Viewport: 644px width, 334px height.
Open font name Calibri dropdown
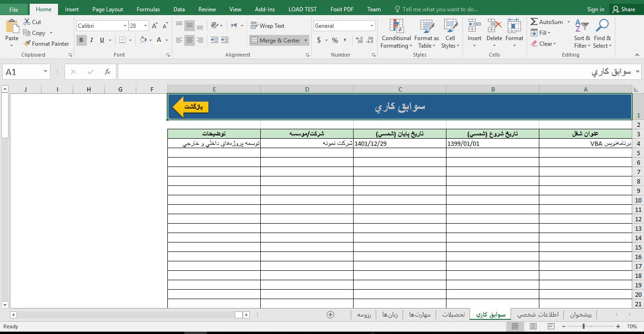[125, 26]
